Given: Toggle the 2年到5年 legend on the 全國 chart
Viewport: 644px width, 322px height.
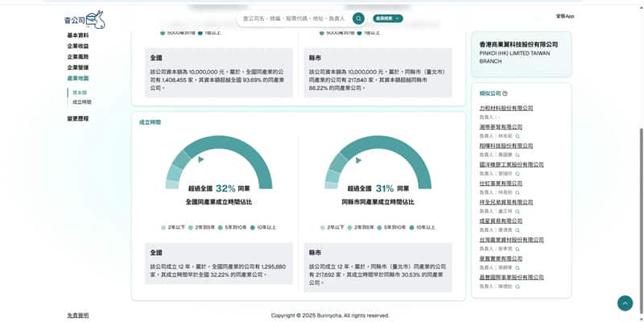Looking at the screenshot, I should point(201,228).
